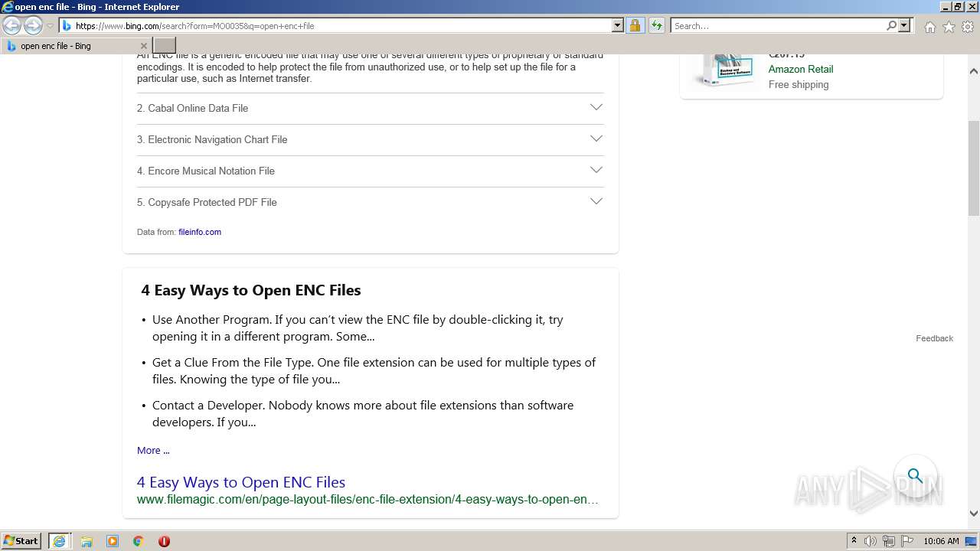Open '4 Easy Ways to Open ENC Files' link
The height and width of the screenshot is (551, 980).
pyautogui.click(x=241, y=482)
